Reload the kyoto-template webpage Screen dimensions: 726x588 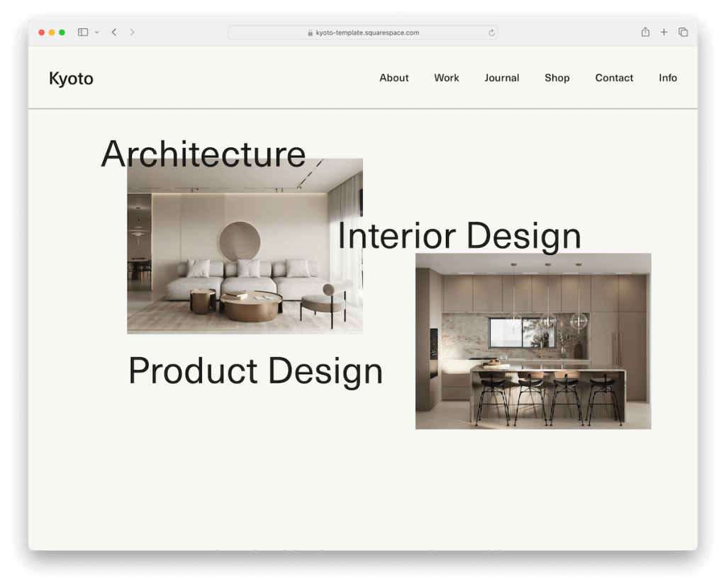point(491,32)
